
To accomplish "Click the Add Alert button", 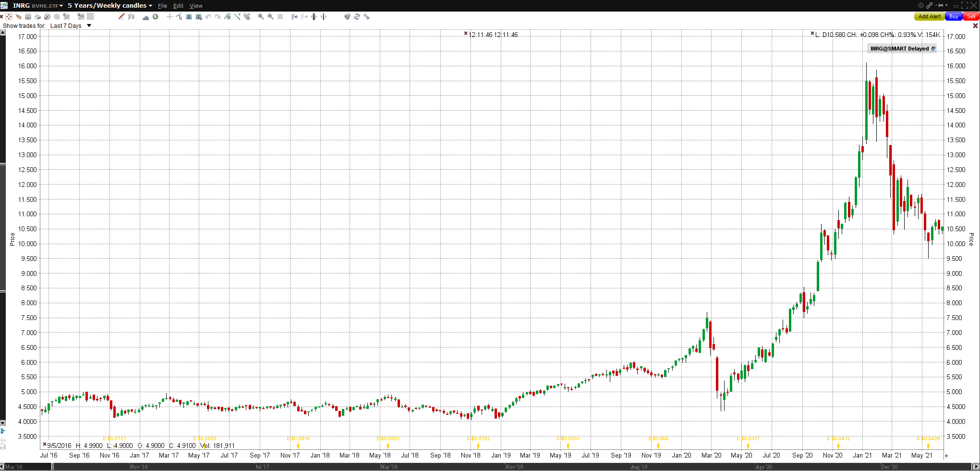I will pyautogui.click(x=929, y=16).
